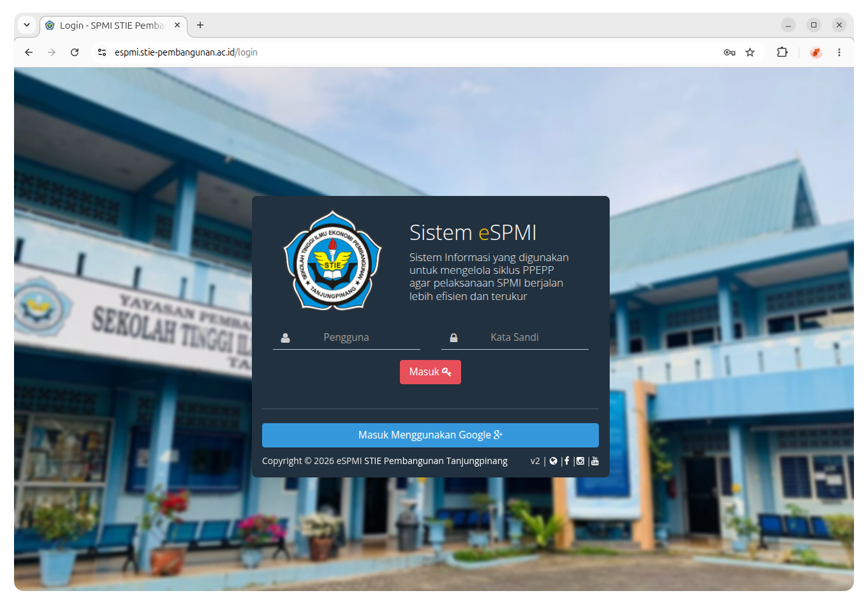The width and height of the screenshot is (868, 607).
Task: Close the browser window
Action: click(839, 25)
